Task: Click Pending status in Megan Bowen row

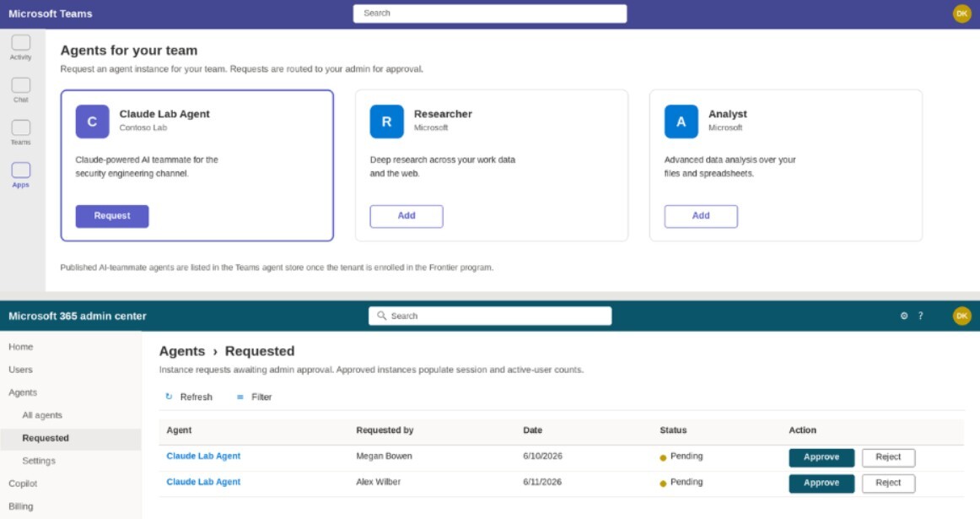Action: click(681, 457)
